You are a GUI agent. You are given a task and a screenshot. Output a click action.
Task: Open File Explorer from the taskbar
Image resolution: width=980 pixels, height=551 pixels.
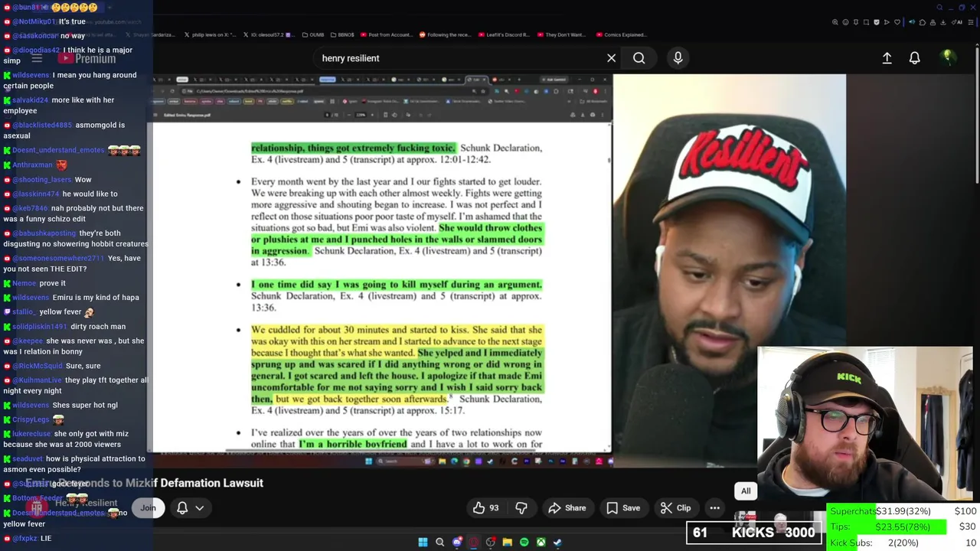[507, 542]
